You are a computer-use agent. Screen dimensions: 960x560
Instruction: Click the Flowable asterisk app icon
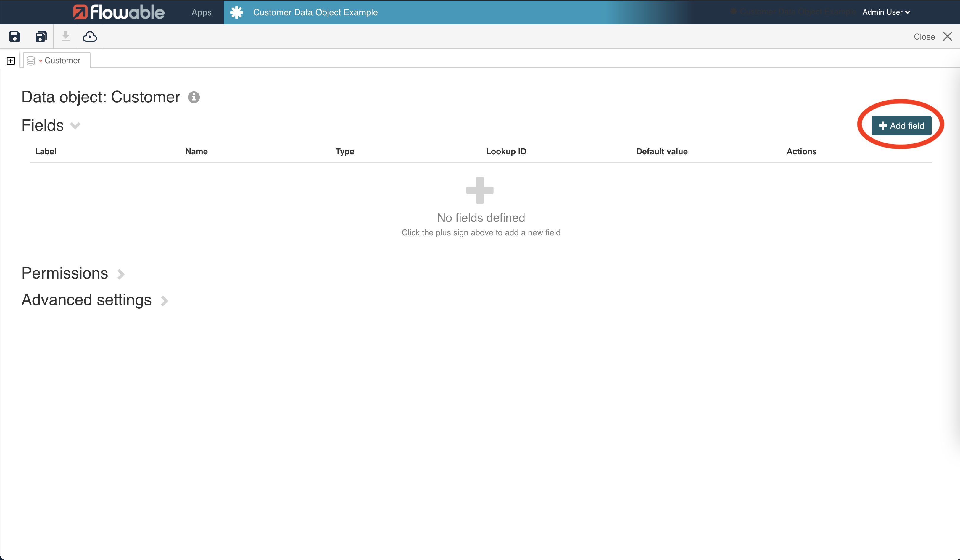click(236, 12)
